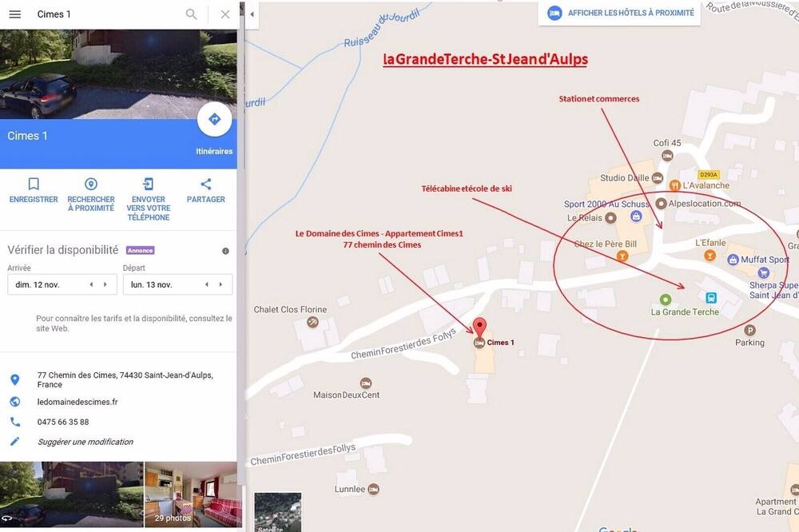
Task: Click phone number 0475 66 35 88
Action: point(63,422)
